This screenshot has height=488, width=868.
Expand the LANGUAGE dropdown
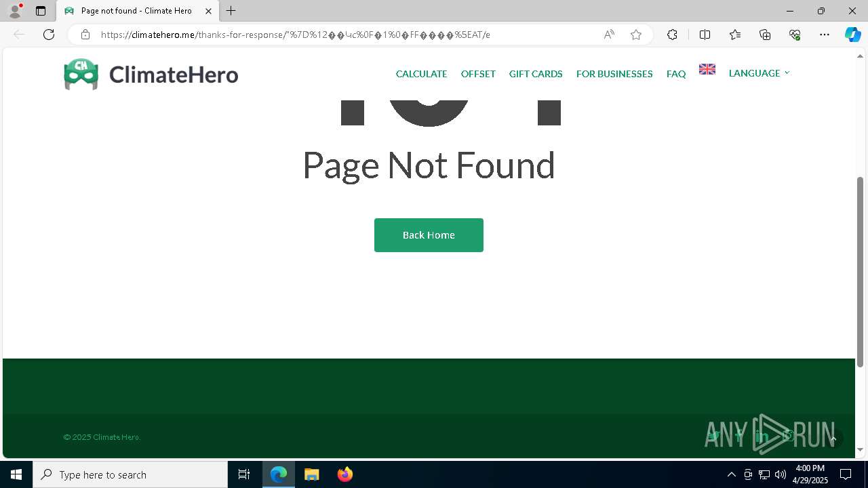pos(759,73)
